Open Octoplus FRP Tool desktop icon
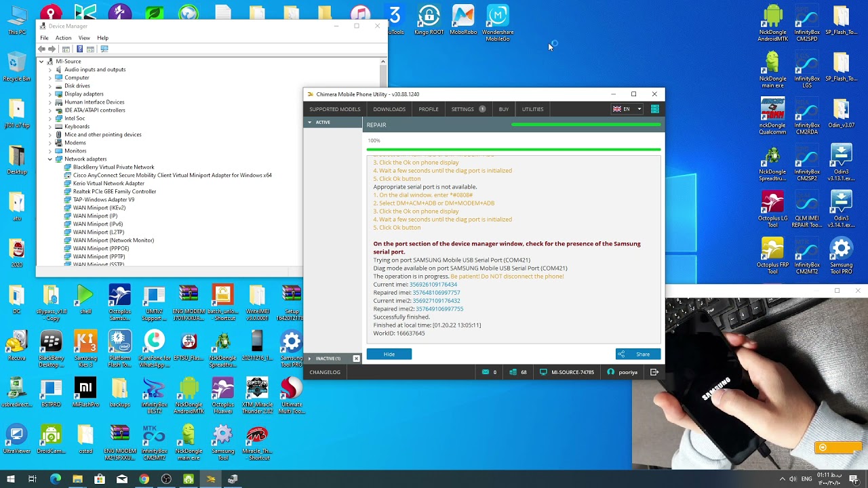The height and width of the screenshot is (488, 868). pyautogui.click(x=772, y=256)
